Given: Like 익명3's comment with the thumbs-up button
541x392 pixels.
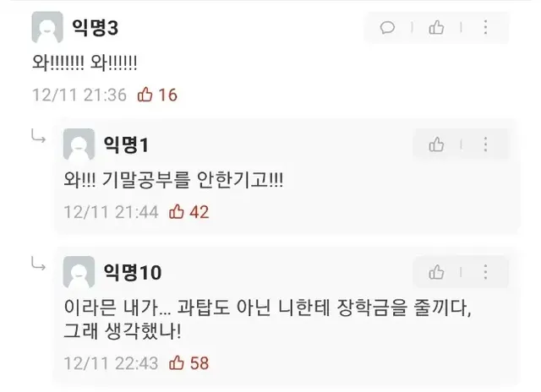Looking at the screenshot, I should pos(436,27).
